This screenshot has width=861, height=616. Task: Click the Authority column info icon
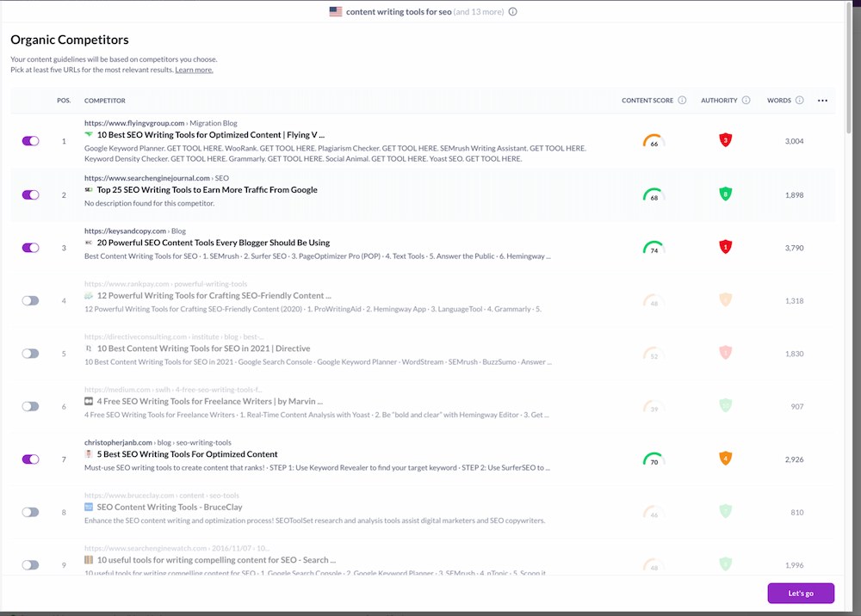click(x=746, y=101)
